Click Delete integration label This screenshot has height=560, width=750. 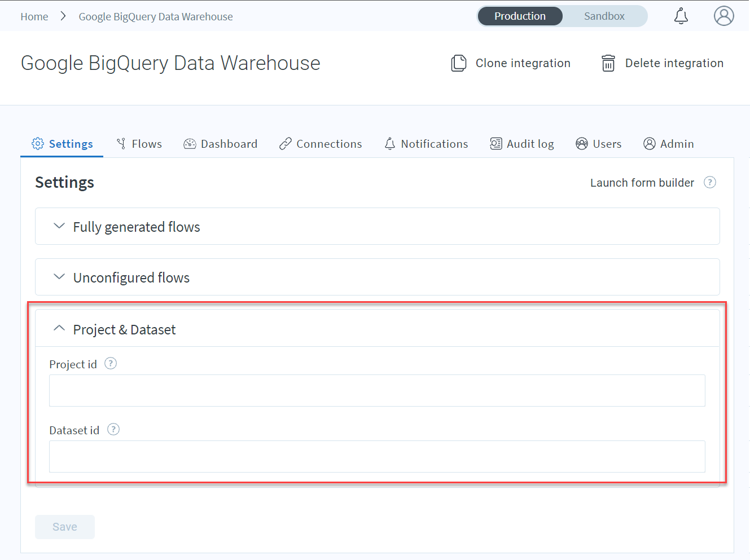click(674, 63)
